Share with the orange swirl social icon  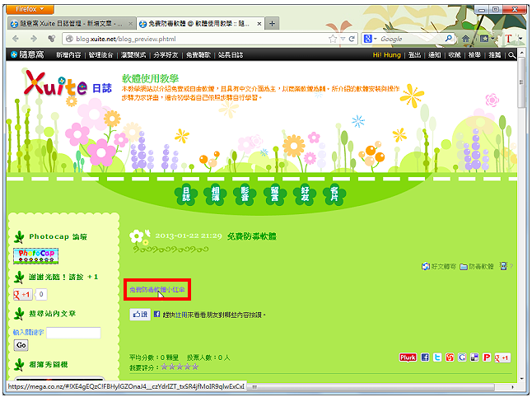point(450,357)
